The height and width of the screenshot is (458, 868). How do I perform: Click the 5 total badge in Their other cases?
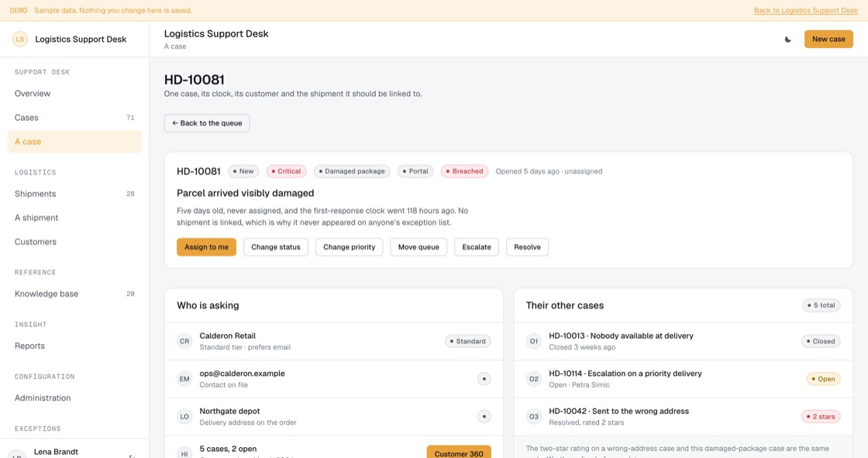pyautogui.click(x=821, y=305)
